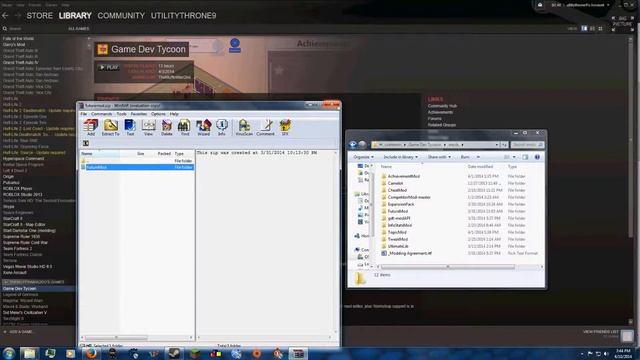Viewport: 640px width, 360px height.
Task: Open the File menu in WinRAR
Action: click(84, 114)
